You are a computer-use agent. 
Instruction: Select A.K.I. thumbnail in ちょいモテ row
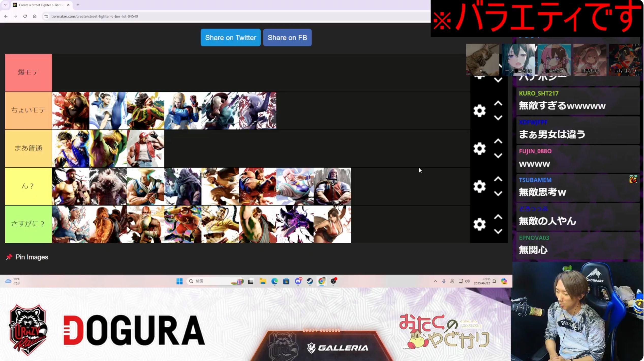257,111
